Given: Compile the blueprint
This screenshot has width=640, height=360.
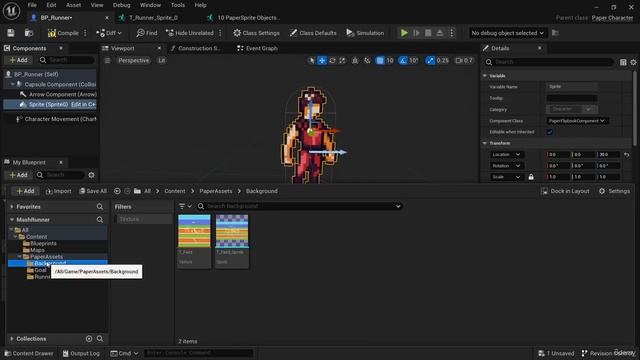Looking at the screenshot, I should (x=63, y=33).
